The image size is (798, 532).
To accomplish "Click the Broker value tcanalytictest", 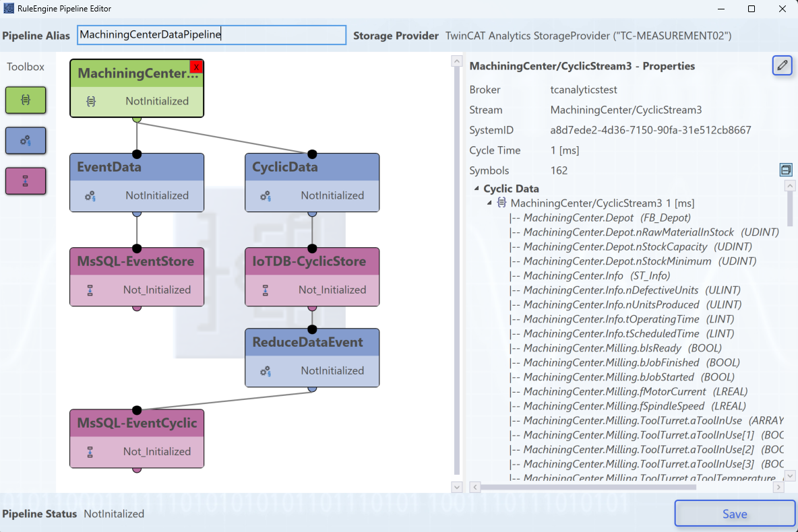I will click(x=583, y=90).
